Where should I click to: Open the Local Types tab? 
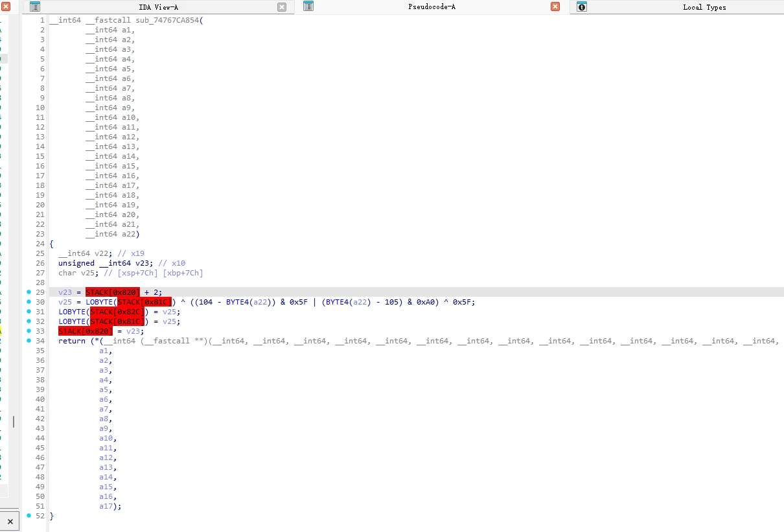point(704,7)
